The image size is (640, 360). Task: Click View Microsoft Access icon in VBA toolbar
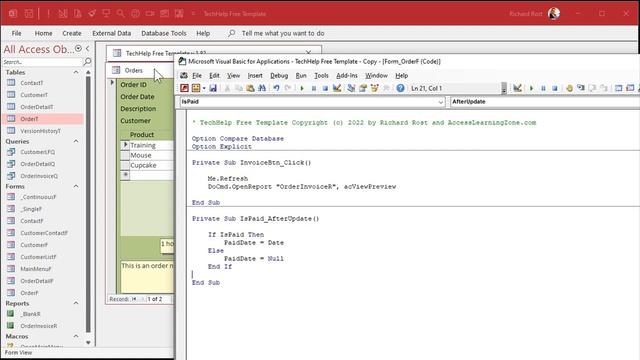(x=184, y=88)
